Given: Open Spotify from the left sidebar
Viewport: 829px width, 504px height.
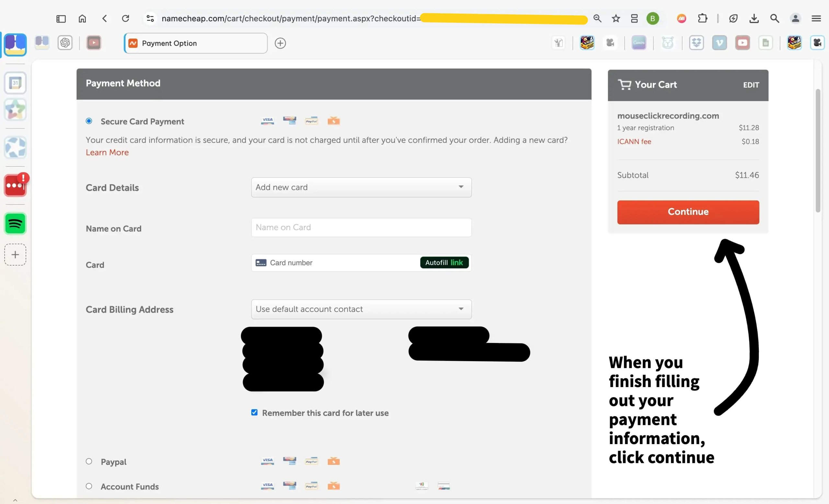Looking at the screenshot, I should pos(15,223).
